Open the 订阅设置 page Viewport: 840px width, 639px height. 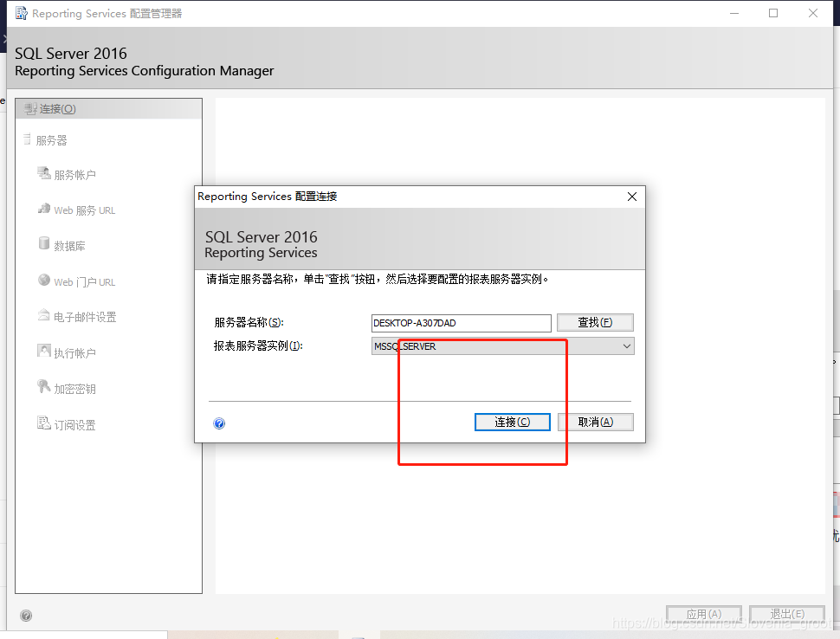point(75,425)
